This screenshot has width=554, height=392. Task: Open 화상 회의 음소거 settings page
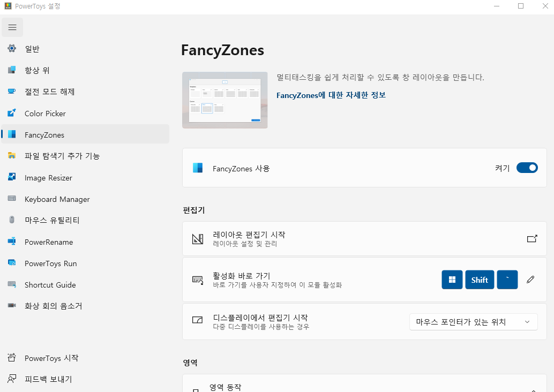click(x=85, y=306)
